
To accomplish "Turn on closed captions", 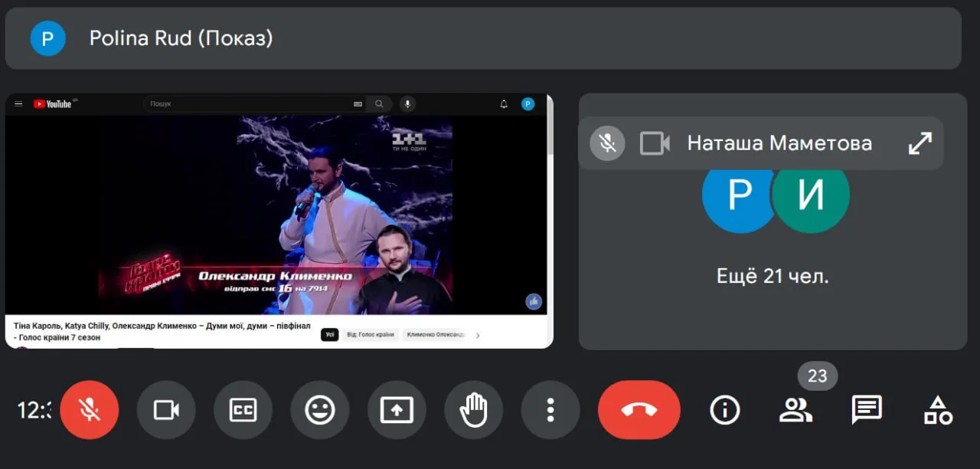I will coord(243,410).
